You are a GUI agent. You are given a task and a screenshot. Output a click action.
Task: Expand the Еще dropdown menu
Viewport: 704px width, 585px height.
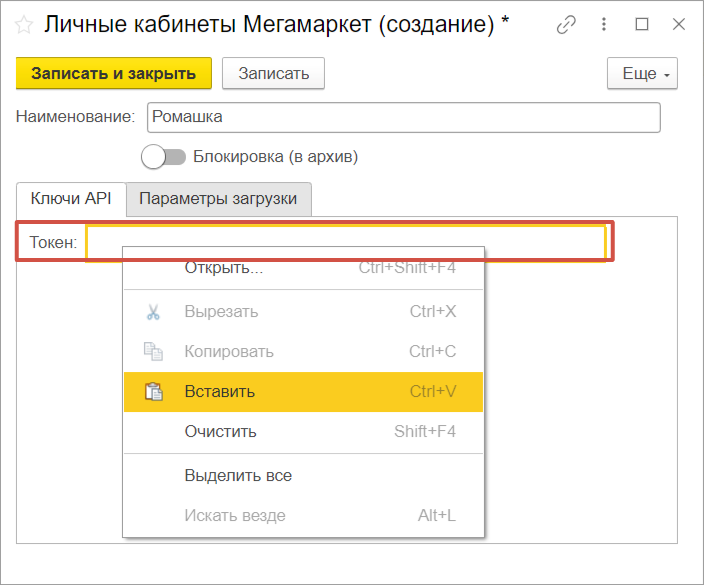click(642, 74)
